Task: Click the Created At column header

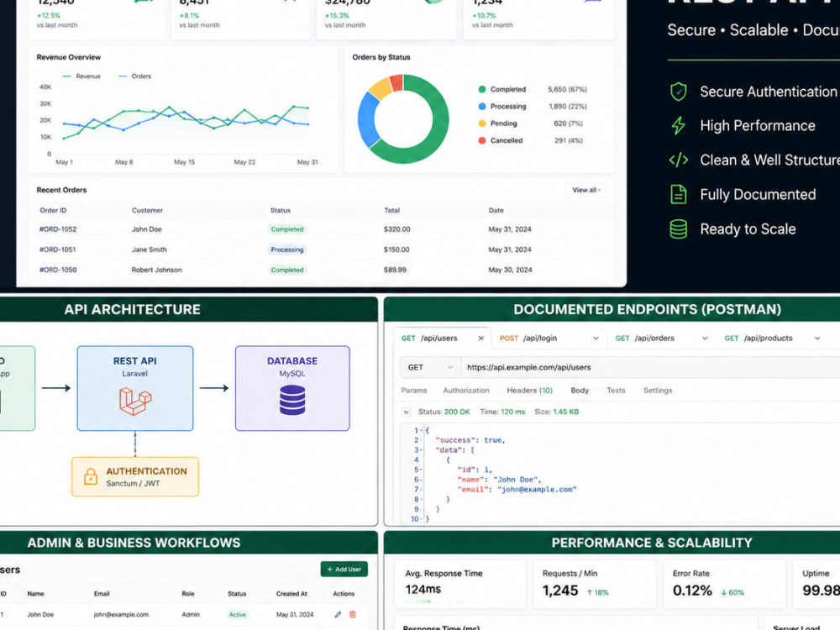Action: coord(291,594)
